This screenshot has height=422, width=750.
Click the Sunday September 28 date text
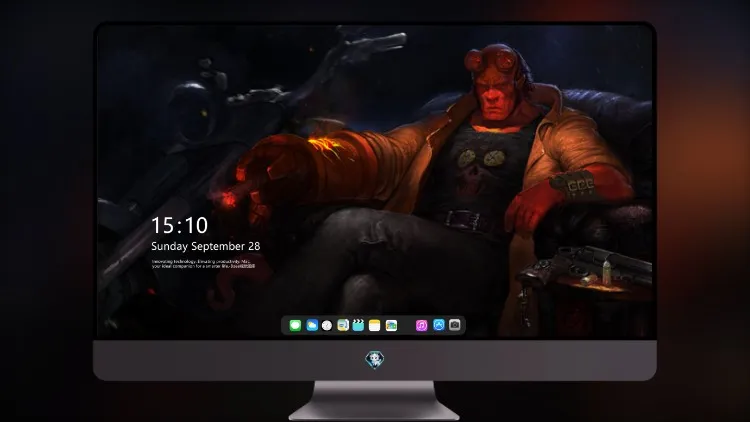(x=206, y=246)
